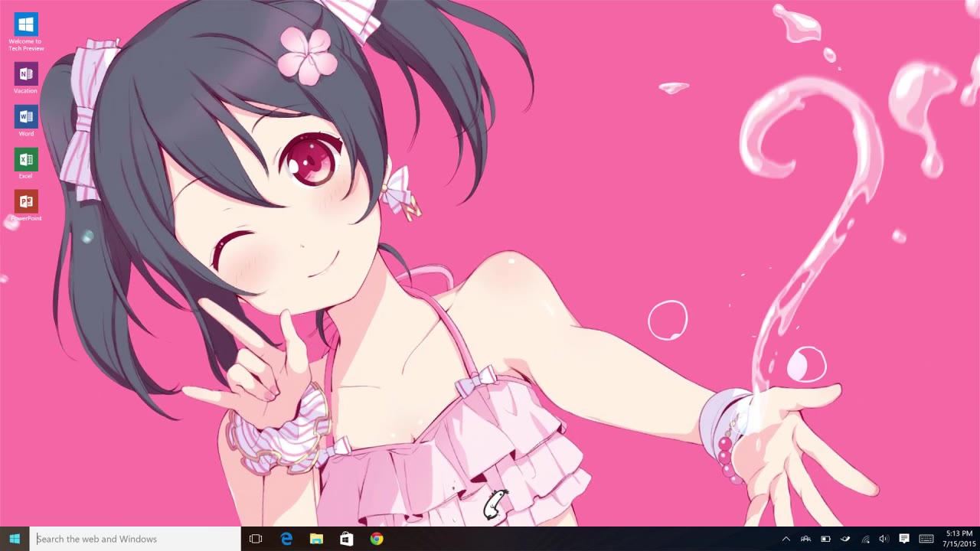Select the Excel desktop shortcut
The height and width of the screenshot is (551, 980).
coord(26,164)
